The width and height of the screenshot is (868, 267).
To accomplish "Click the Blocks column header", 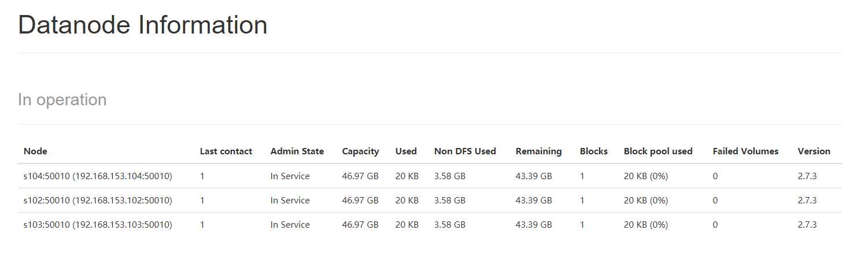I will (594, 151).
